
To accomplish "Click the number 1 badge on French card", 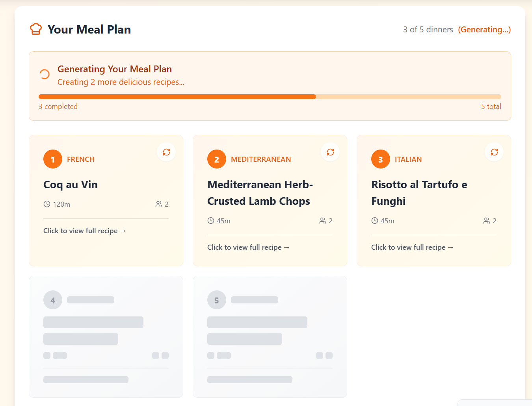I will click(53, 159).
